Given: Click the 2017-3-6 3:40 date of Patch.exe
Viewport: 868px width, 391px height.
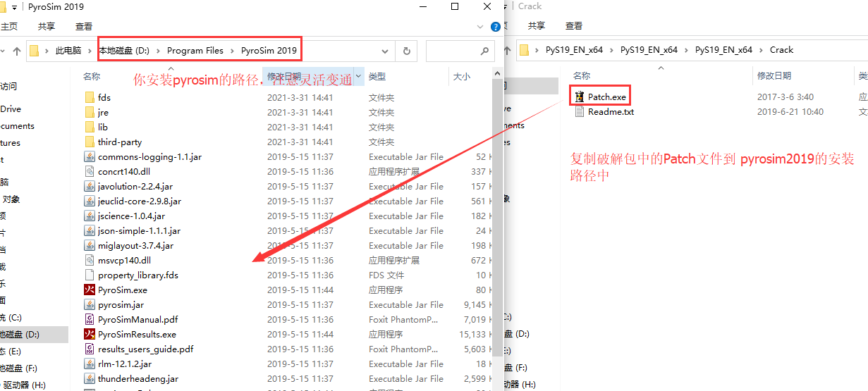Looking at the screenshot, I should [x=786, y=97].
